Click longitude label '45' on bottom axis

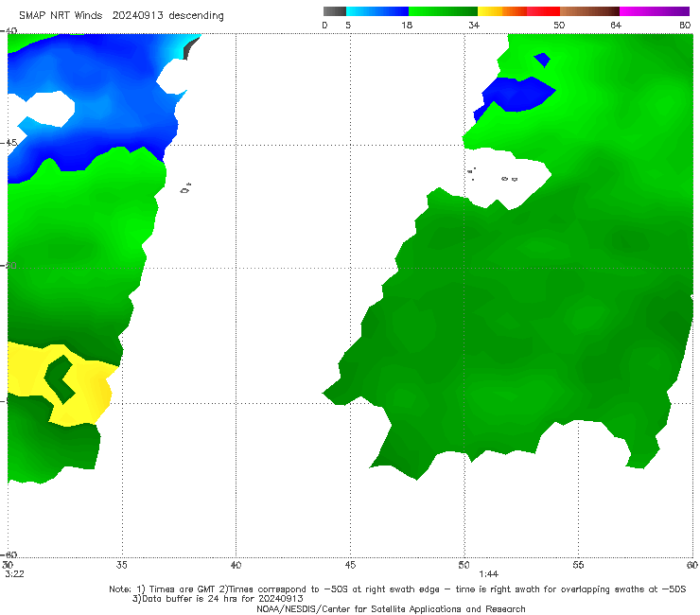(350, 565)
